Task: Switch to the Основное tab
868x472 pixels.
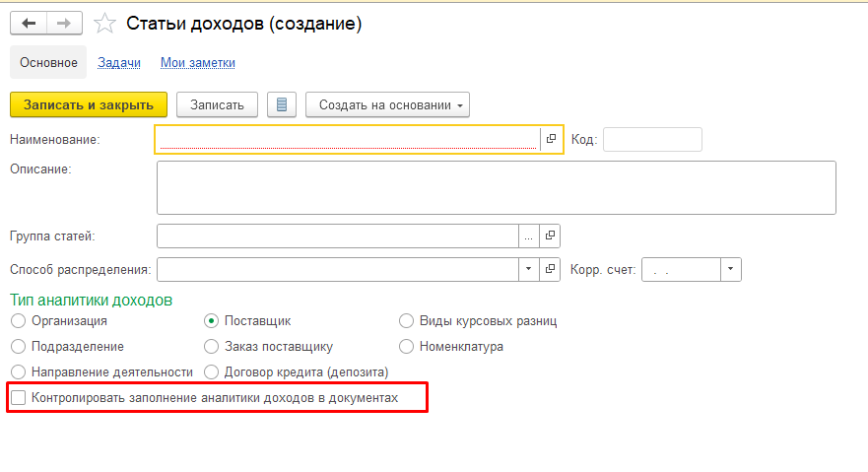Action: [x=48, y=62]
